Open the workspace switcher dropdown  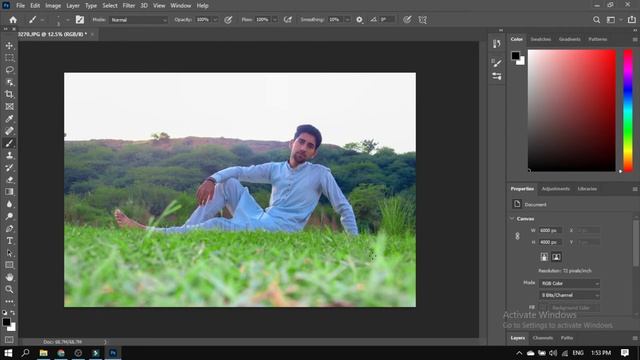[613, 20]
